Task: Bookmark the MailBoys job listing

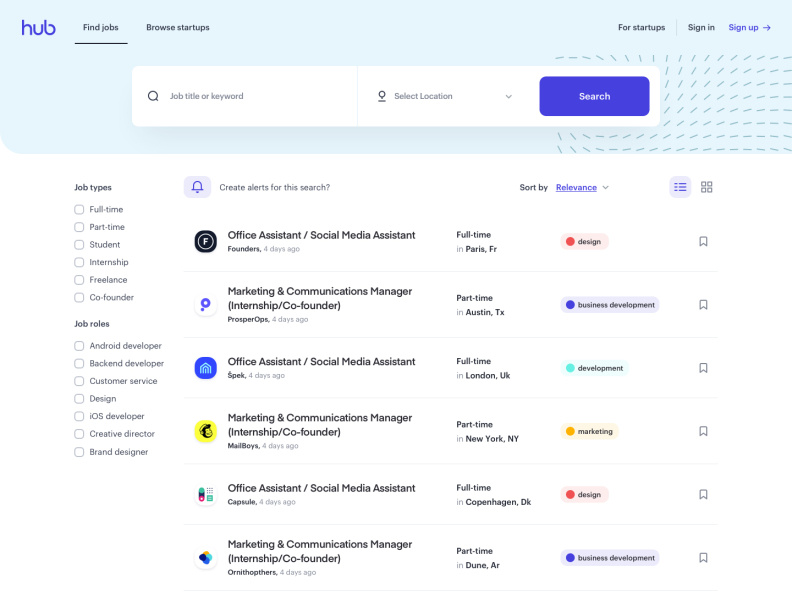Action: click(703, 431)
